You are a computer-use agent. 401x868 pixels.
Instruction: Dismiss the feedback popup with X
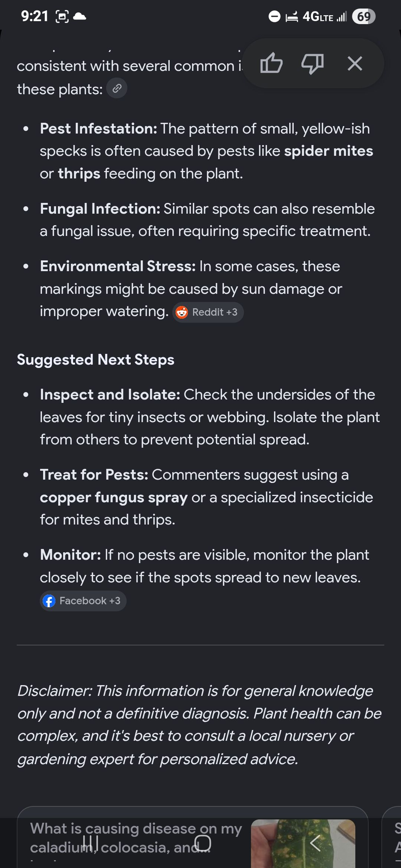pyautogui.click(x=355, y=63)
